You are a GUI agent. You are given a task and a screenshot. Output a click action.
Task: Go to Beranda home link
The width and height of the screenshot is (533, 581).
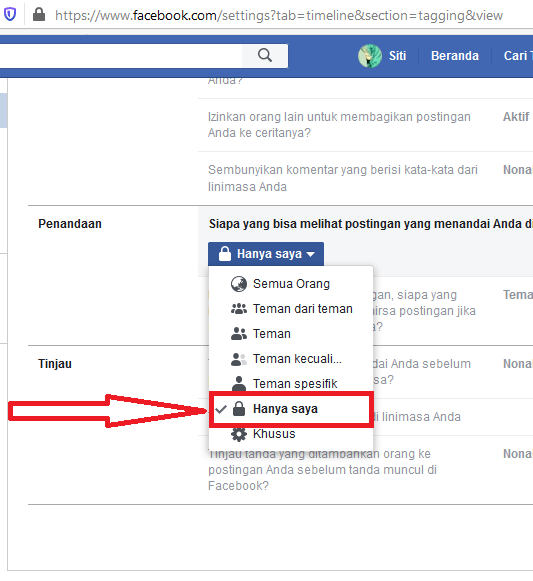pyautogui.click(x=455, y=56)
